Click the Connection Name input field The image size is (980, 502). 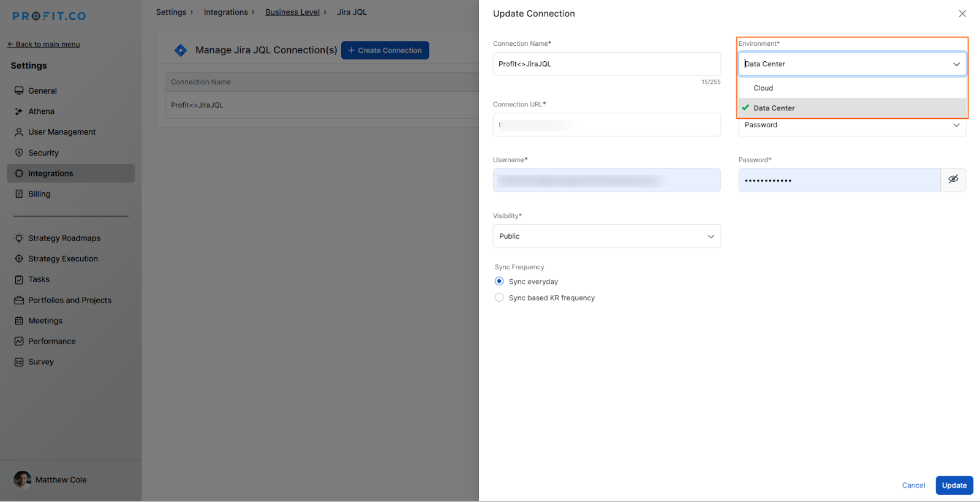point(606,64)
